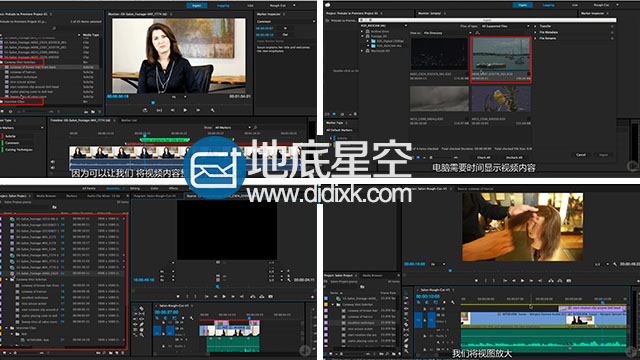Click the loop playback icon under the interview monitor
Screen dimensions: 640x360
(145, 110)
